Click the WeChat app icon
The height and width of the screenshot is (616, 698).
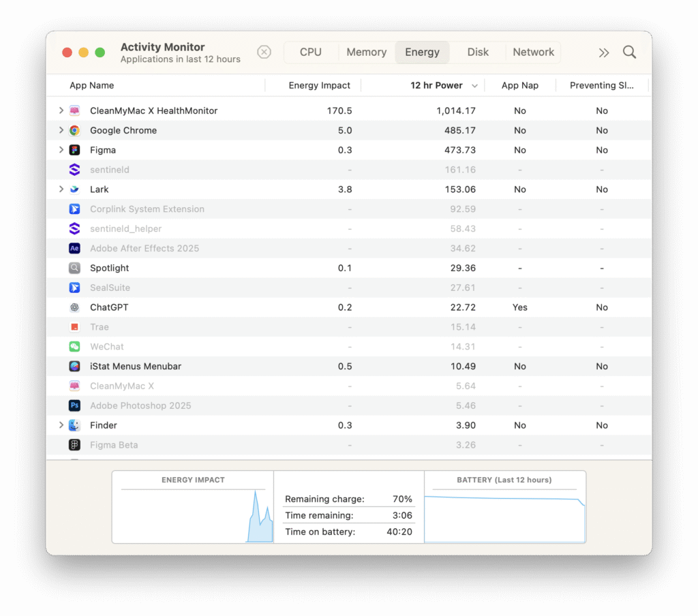pyautogui.click(x=74, y=346)
